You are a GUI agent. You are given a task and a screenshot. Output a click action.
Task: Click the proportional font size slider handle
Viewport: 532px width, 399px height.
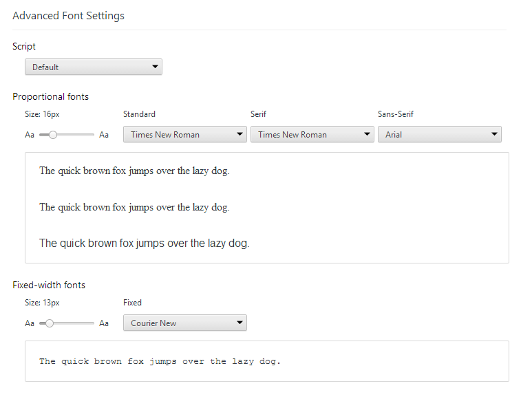click(53, 135)
